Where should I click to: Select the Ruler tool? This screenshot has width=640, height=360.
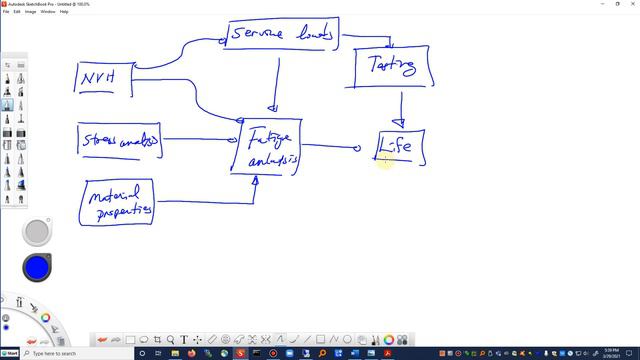click(x=212, y=340)
